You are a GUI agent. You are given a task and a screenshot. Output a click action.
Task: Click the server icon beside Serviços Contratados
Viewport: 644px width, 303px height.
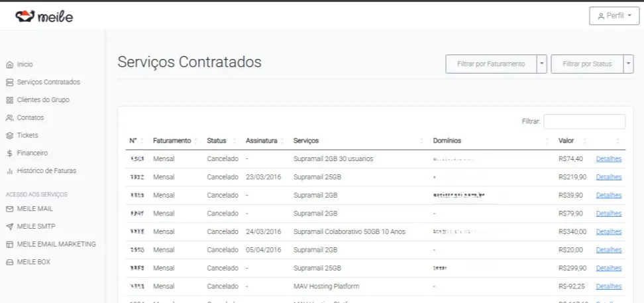10,82
